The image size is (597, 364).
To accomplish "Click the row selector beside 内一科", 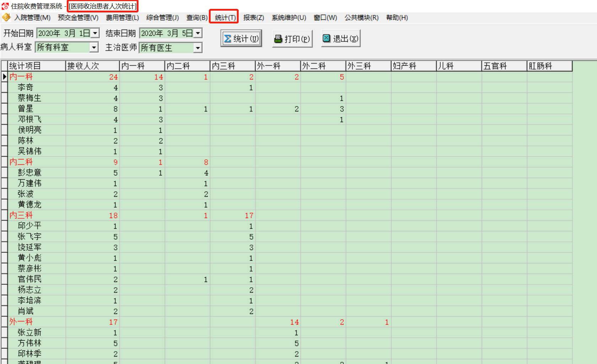I will [4, 77].
